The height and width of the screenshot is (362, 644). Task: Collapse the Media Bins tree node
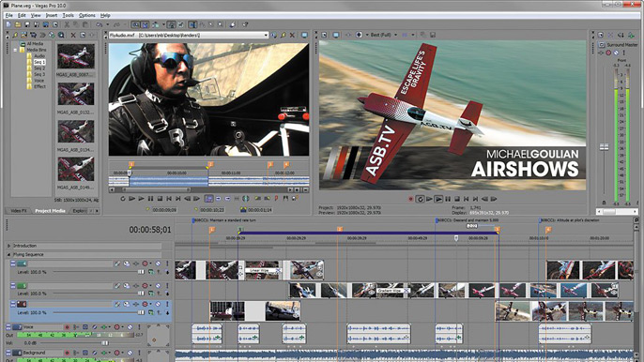(15, 50)
